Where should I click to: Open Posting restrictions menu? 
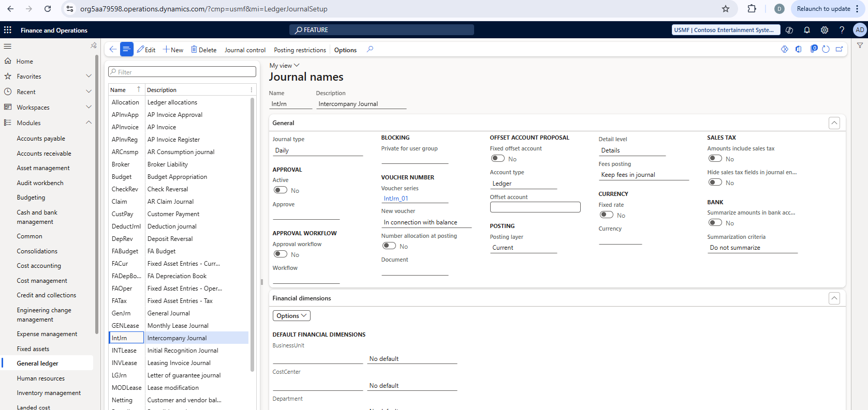(300, 50)
